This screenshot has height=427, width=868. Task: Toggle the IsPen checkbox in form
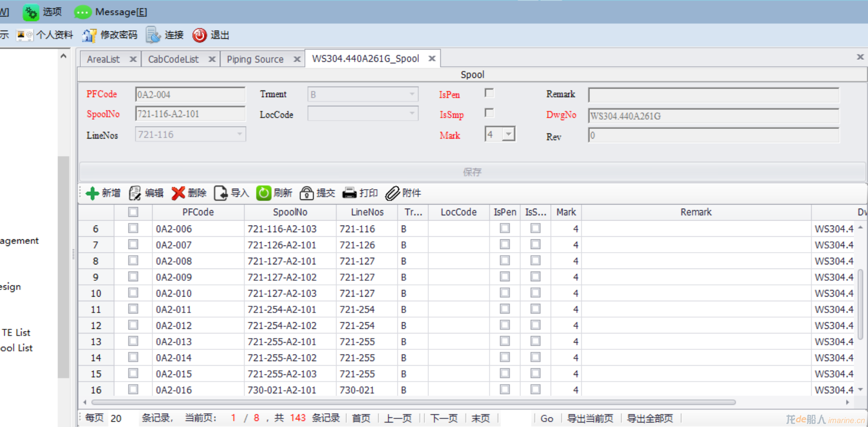[x=489, y=93]
